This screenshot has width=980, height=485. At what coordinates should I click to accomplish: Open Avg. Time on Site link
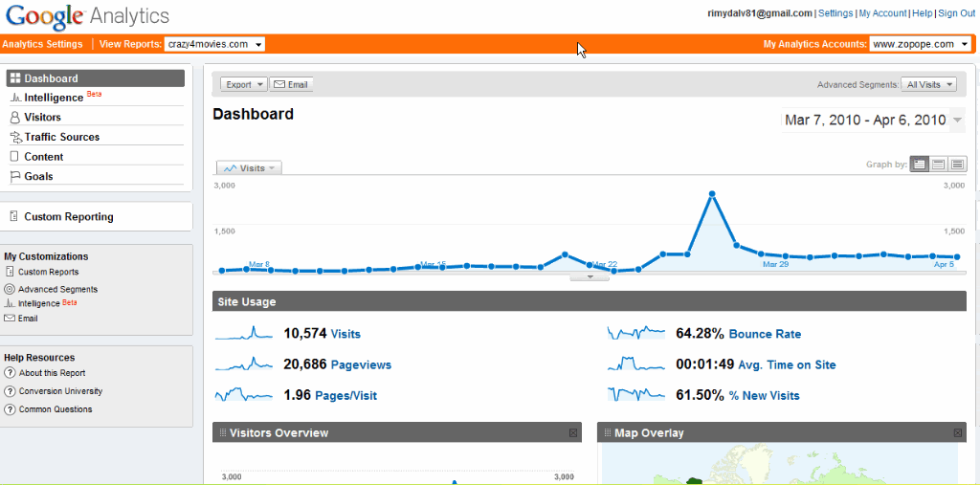click(787, 364)
